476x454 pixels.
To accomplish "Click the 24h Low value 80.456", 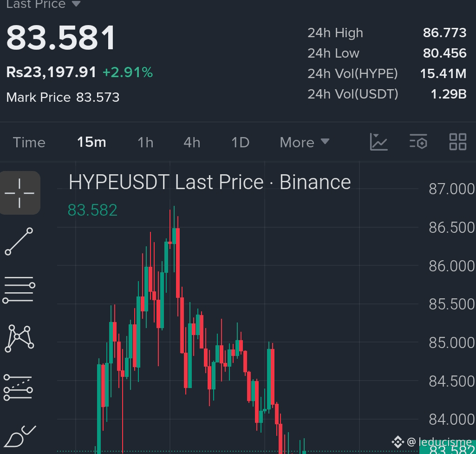I will pos(445,53).
